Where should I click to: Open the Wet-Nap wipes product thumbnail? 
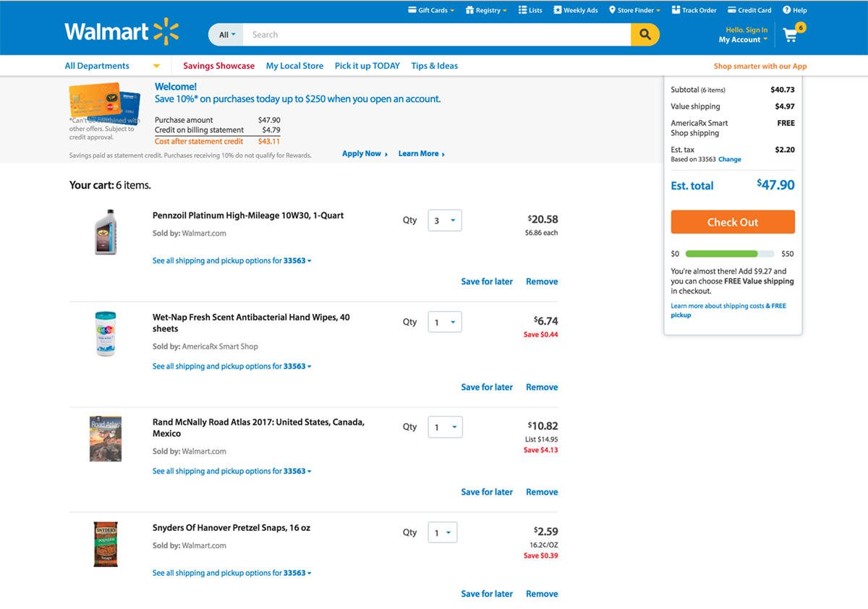coord(106,333)
